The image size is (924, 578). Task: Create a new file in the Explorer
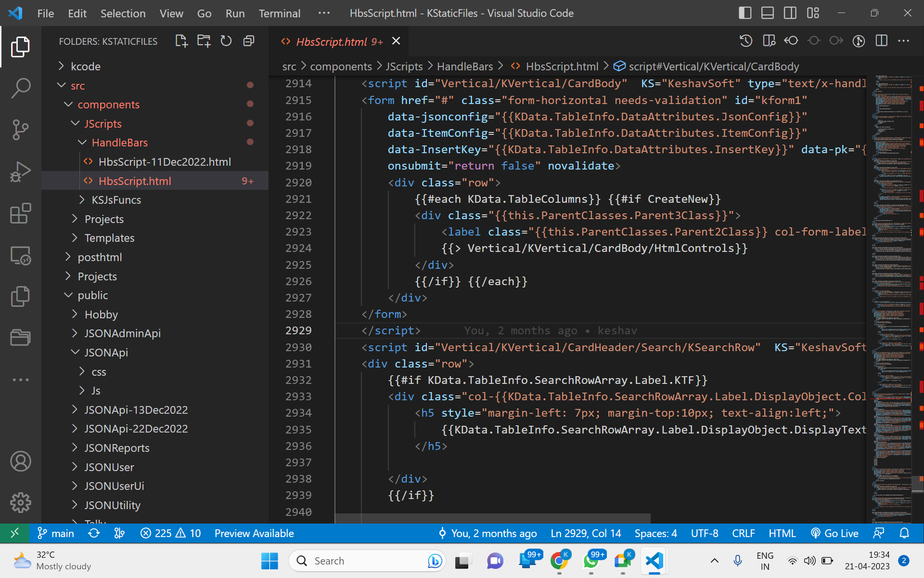[181, 41]
